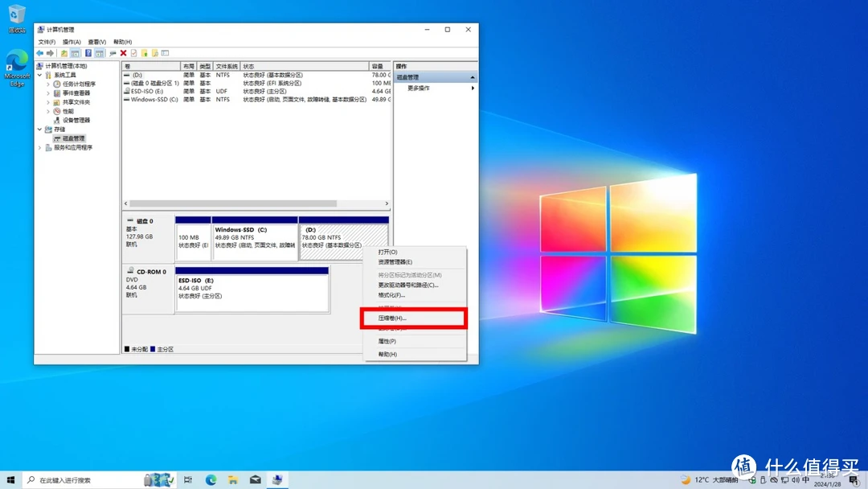Image resolution: width=868 pixels, height=489 pixels.
Task: Open the 查看(V) menu
Action: [x=96, y=40]
